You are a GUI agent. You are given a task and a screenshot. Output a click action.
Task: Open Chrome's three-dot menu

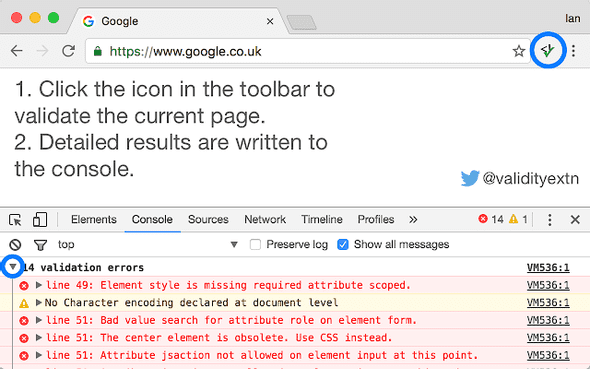pyautogui.click(x=573, y=51)
